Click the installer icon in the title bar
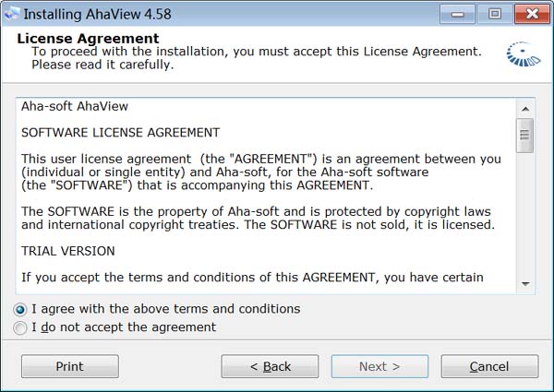This screenshot has height=392, width=554. click(x=12, y=14)
